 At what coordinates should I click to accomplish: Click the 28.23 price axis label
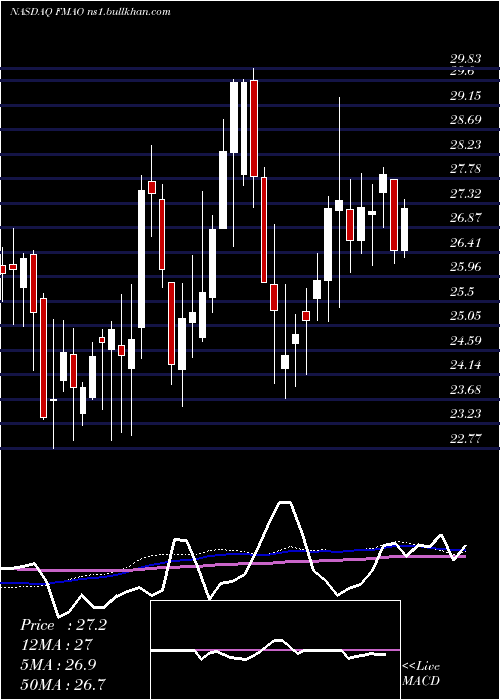pyautogui.click(x=466, y=144)
